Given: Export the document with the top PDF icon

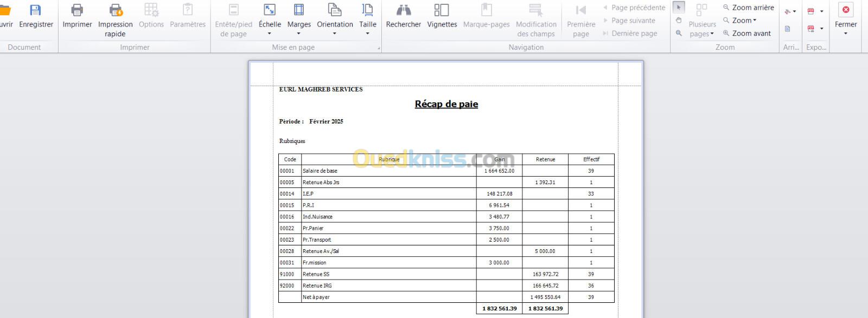Looking at the screenshot, I should click(812, 11).
